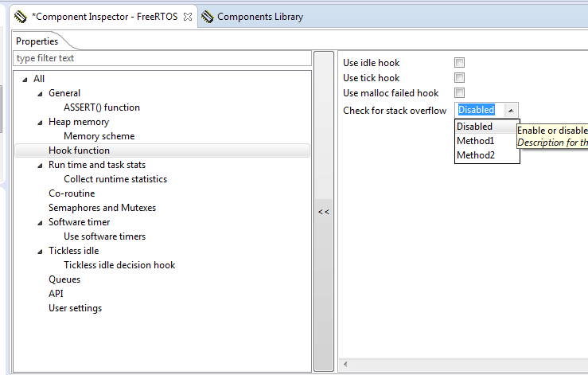Select the All tree item
The height and width of the screenshot is (375, 588).
tap(39, 79)
